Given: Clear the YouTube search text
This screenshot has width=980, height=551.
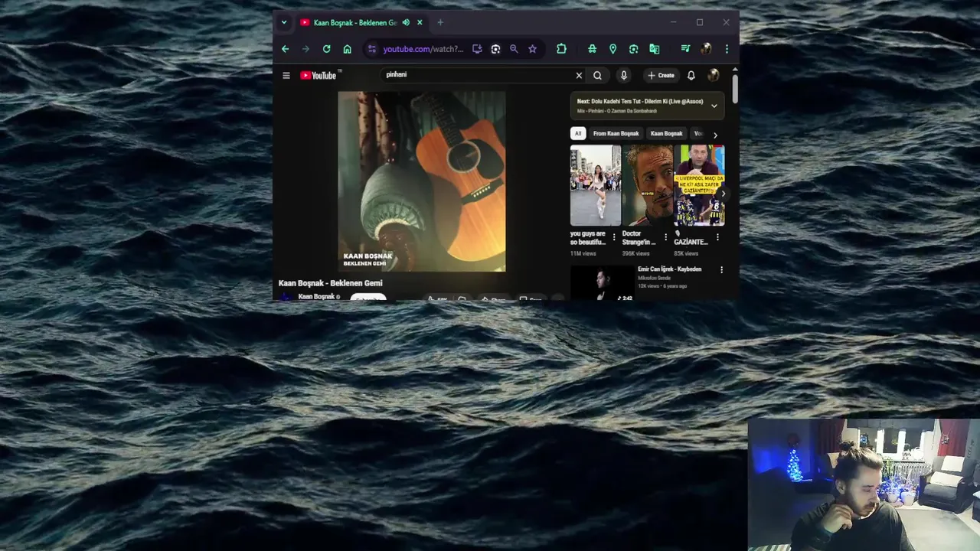Looking at the screenshot, I should [579, 75].
